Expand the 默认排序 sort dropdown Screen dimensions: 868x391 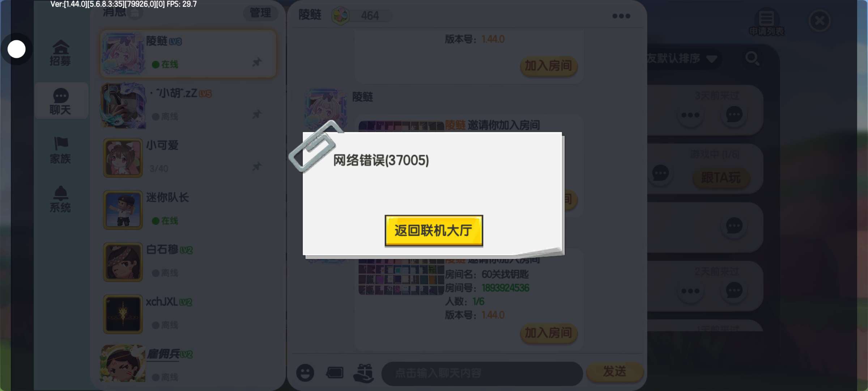(683, 58)
